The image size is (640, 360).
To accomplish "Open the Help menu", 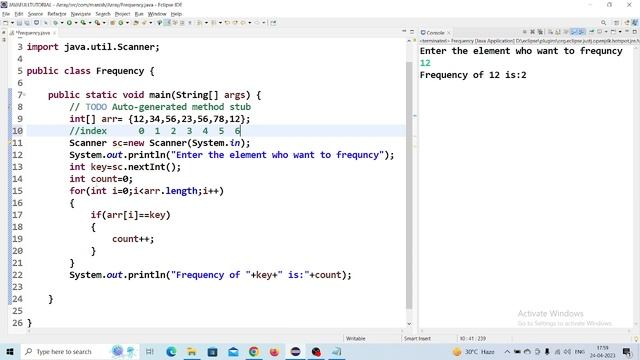I will point(176,14).
